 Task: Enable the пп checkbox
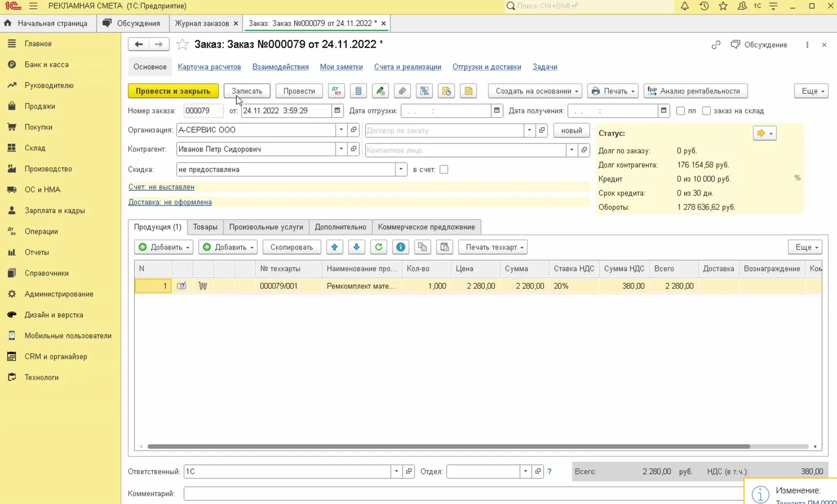click(x=681, y=111)
